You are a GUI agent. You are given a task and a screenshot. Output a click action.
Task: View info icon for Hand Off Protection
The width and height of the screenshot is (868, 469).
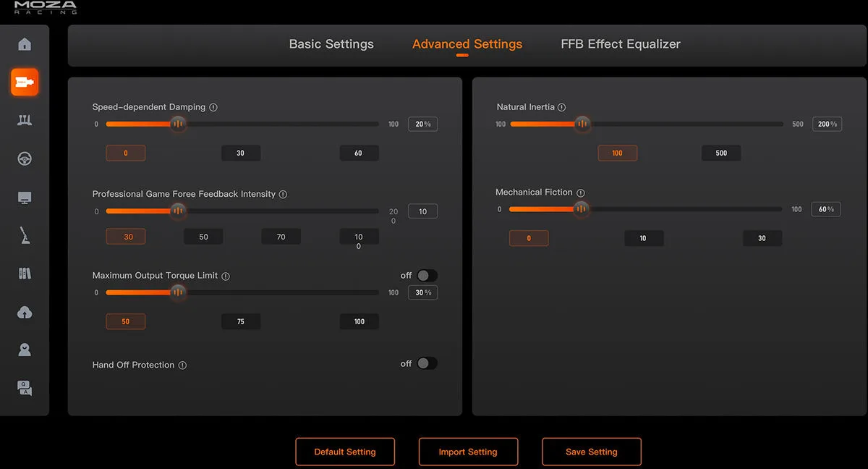(182, 366)
